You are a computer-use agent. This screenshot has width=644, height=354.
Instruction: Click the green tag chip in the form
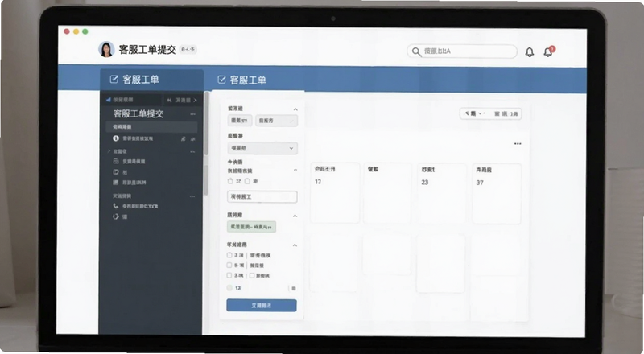click(251, 227)
